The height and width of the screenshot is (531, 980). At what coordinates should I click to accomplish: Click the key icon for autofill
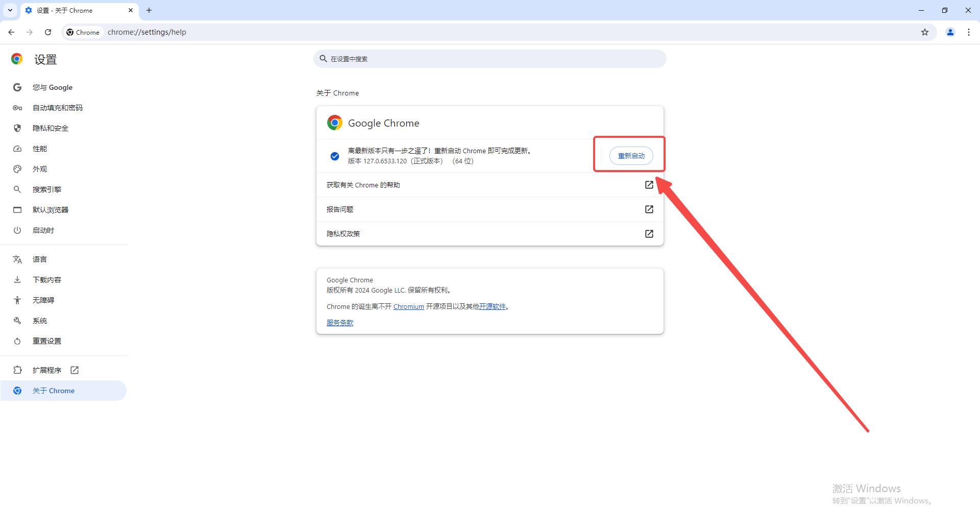(17, 108)
